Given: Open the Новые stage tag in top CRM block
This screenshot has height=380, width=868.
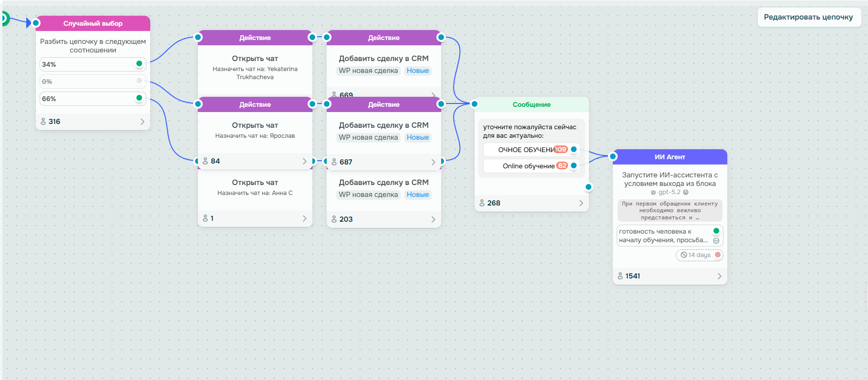Looking at the screenshot, I should (x=418, y=71).
